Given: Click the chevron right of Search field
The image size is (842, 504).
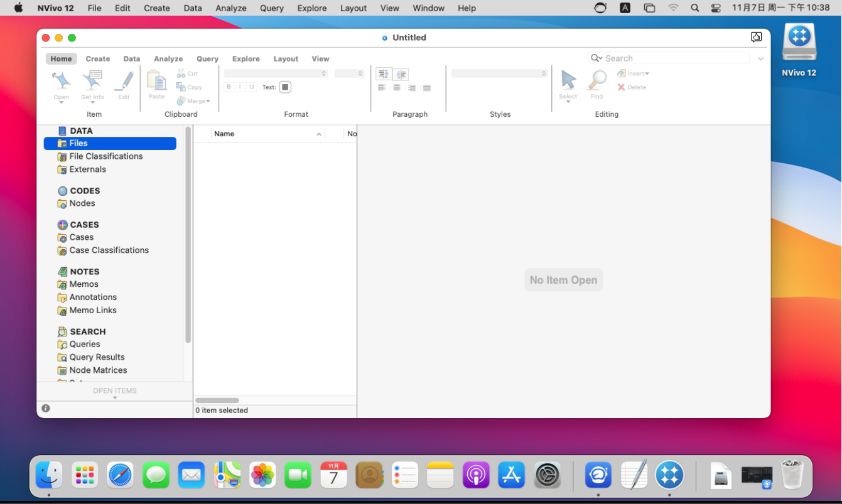Looking at the screenshot, I should [x=761, y=59].
